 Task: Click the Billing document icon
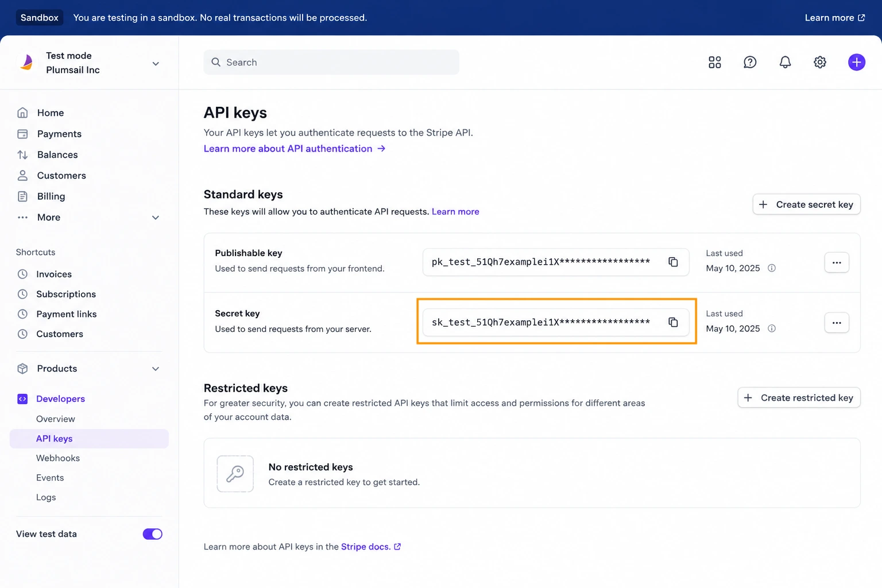22,196
